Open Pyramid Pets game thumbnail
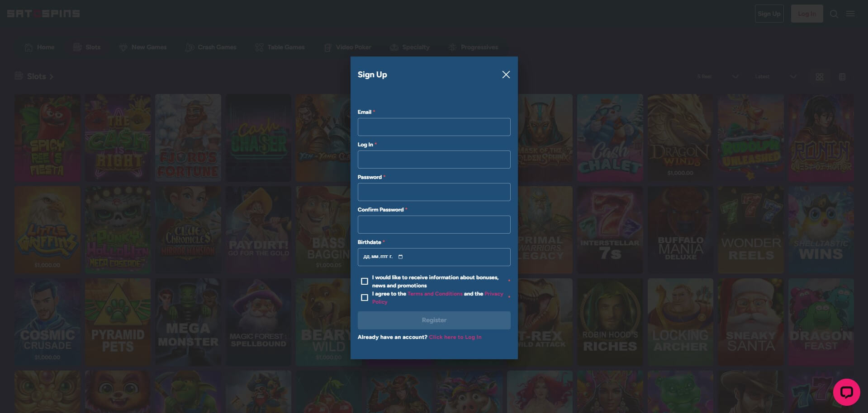This screenshot has height=413, width=868. (x=118, y=322)
